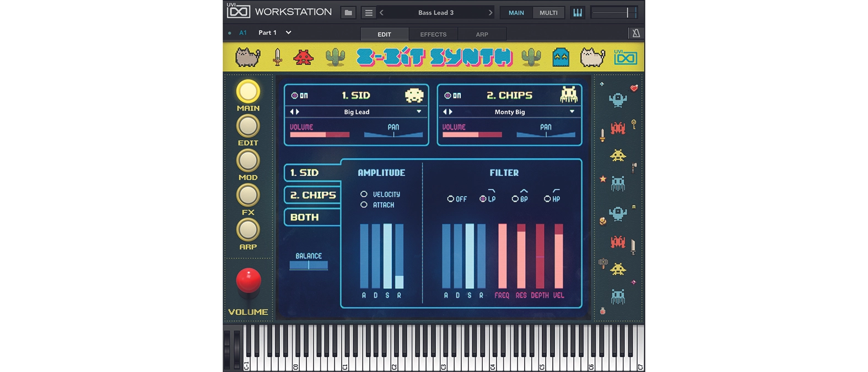This screenshot has width=868, height=372.
Task: Click the MAIN round page button
Action: (x=248, y=91)
